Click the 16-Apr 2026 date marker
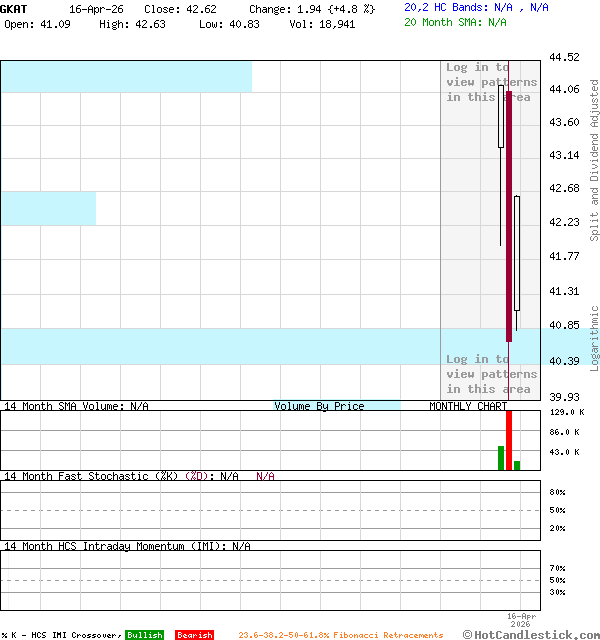This screenshot has width=600, height=640. coord(521,620)
